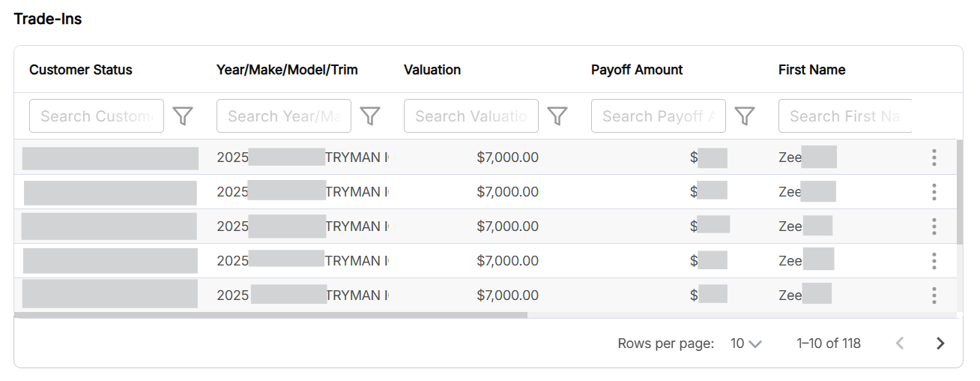Open the second row's three-dot actions menu
The image size is (980, 381).
934,192
